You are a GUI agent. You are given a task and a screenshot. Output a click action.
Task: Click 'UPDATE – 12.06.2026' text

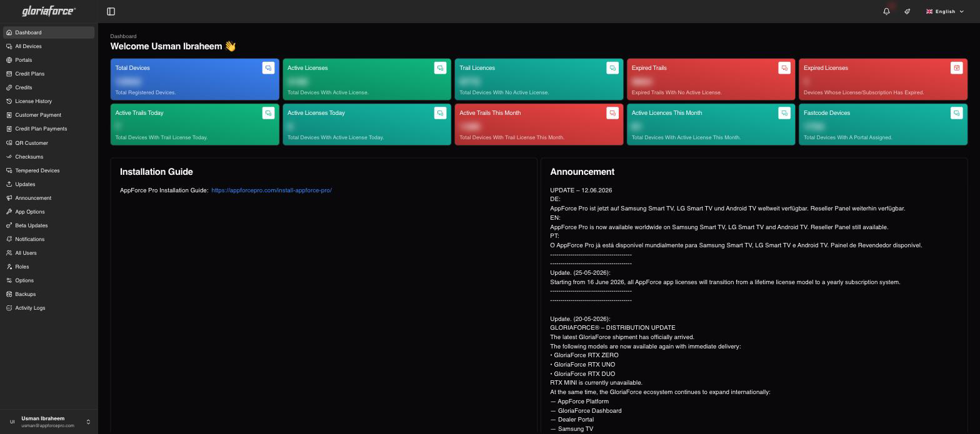(x=581, y=190)
